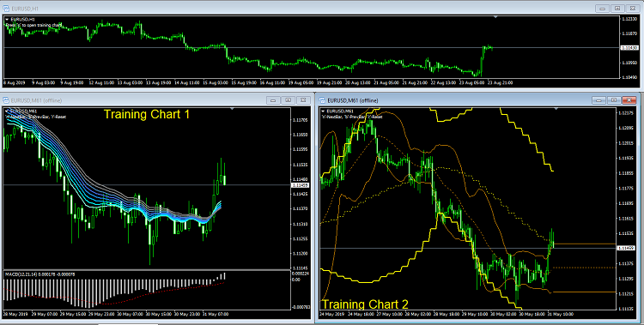Expand the arrow beside Training Chart 1 symbol label

click(7, 111)
